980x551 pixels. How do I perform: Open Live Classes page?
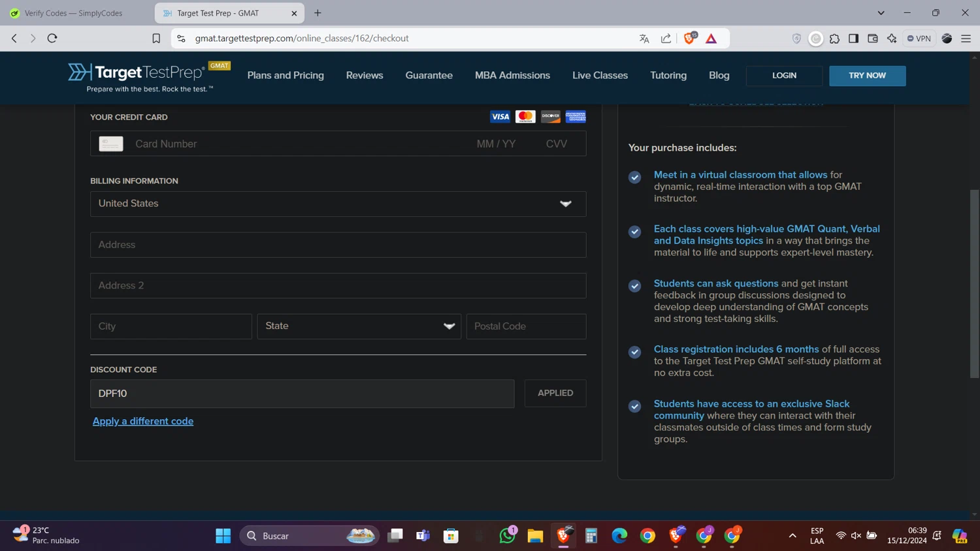click(600, 76)
